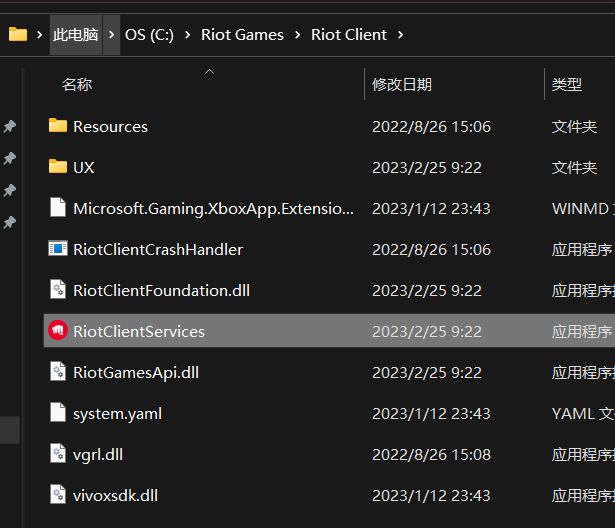Image resolution: width=615 pixels, height=528 pixels.
Task: Click the YAML type for system.yaml
Action: (583, 414)
